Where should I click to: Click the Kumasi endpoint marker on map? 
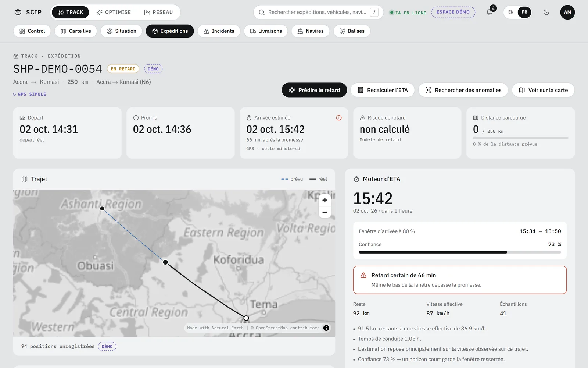click(102, 208)
